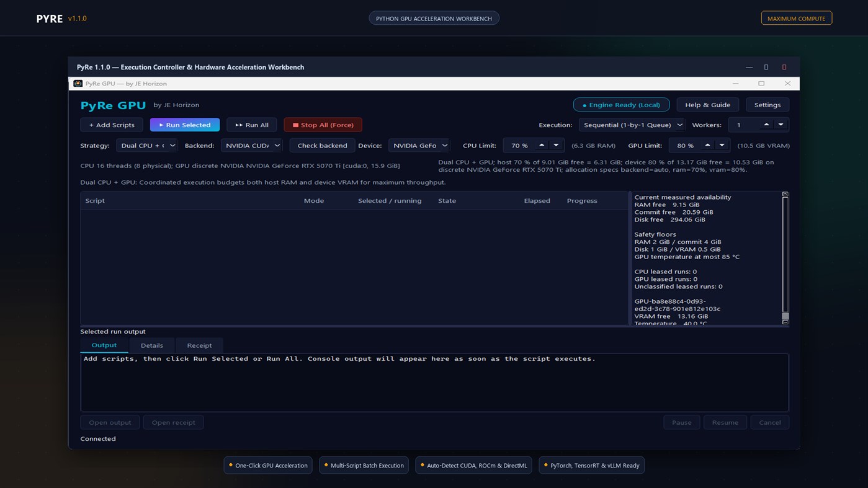The height and width of the screenshot is (488, 868).
Task: Increase the Workers count
Action: tap(766, 125)
